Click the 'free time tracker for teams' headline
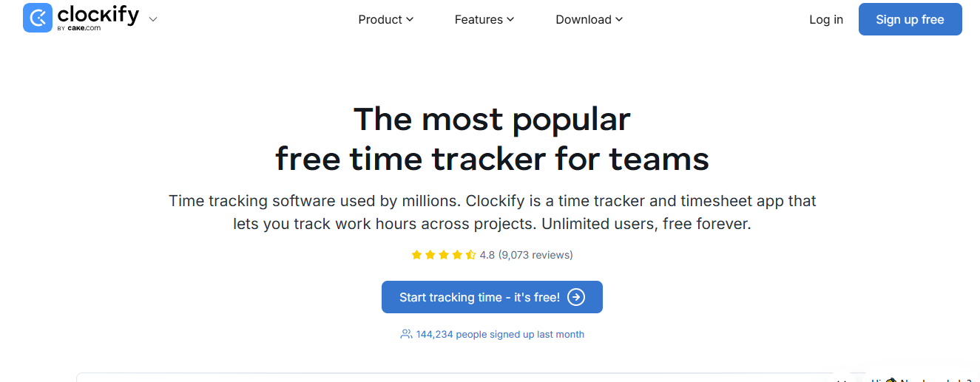The image size is (980, 382). click(492, 159)
